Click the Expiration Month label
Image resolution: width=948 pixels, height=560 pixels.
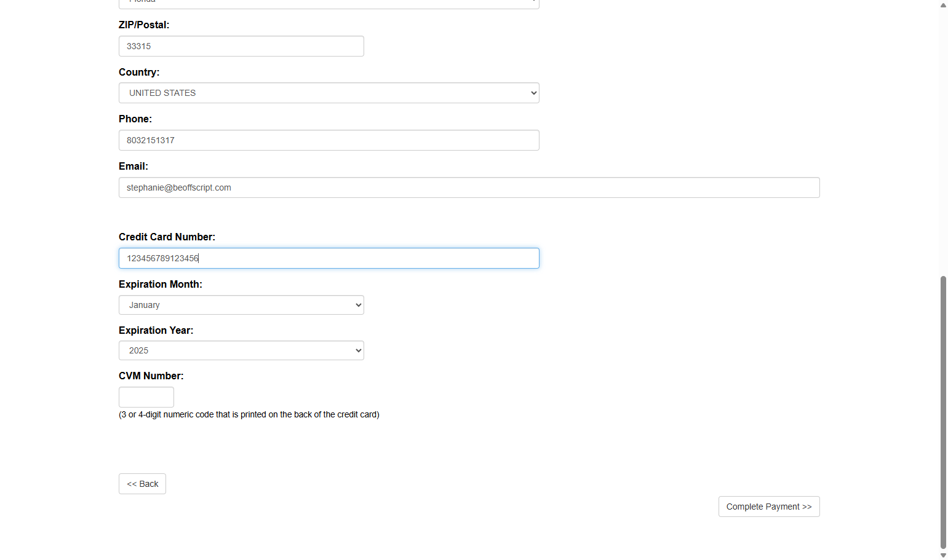pyautogui.click(x=160, y=284)
